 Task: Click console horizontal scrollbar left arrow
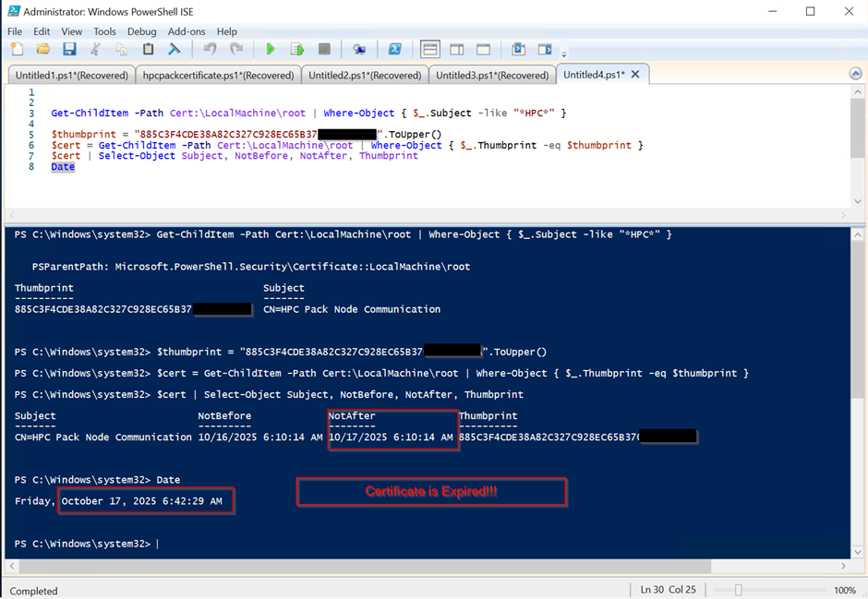(x=12, y=566)
